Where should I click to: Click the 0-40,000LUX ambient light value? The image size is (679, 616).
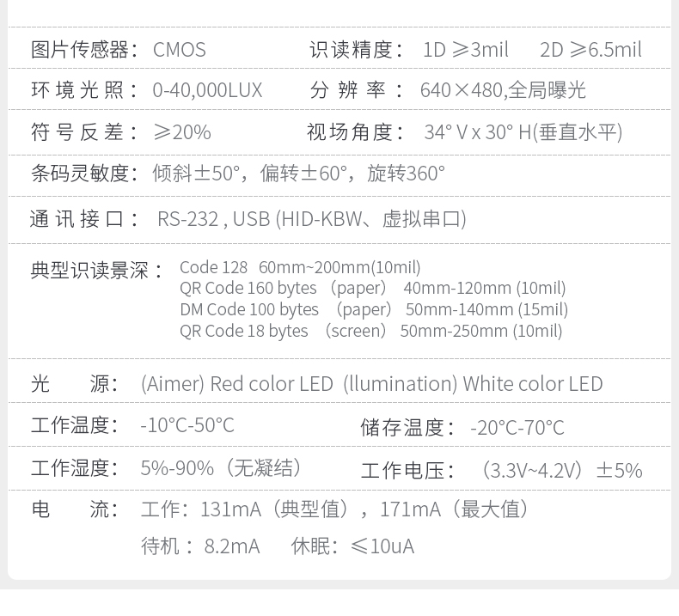(207, 90)
